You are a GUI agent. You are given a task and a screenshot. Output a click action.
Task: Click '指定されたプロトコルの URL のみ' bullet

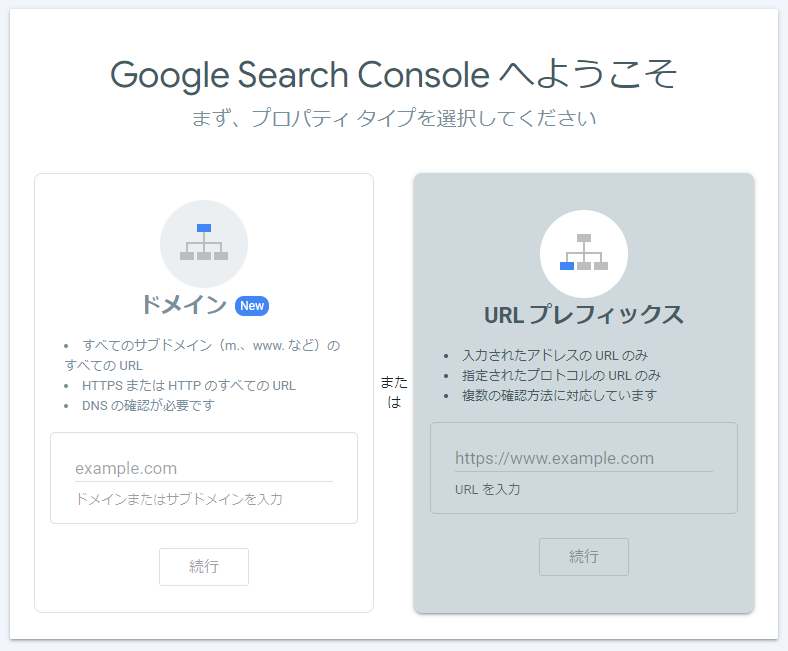click(561, 376)
